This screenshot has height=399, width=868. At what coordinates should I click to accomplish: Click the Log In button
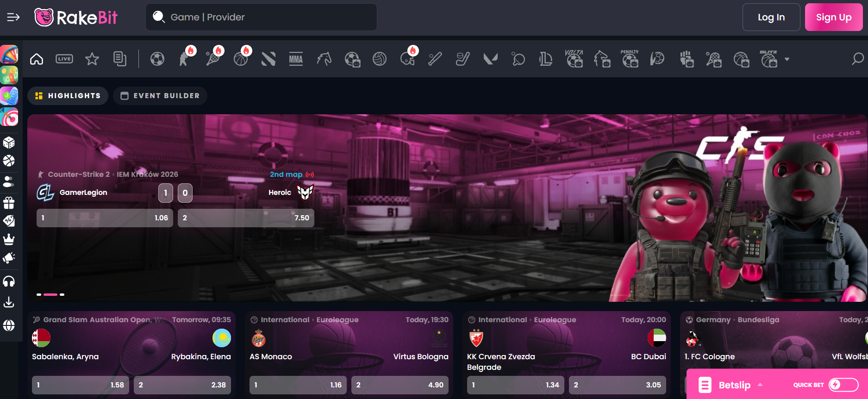click(771, 17)
